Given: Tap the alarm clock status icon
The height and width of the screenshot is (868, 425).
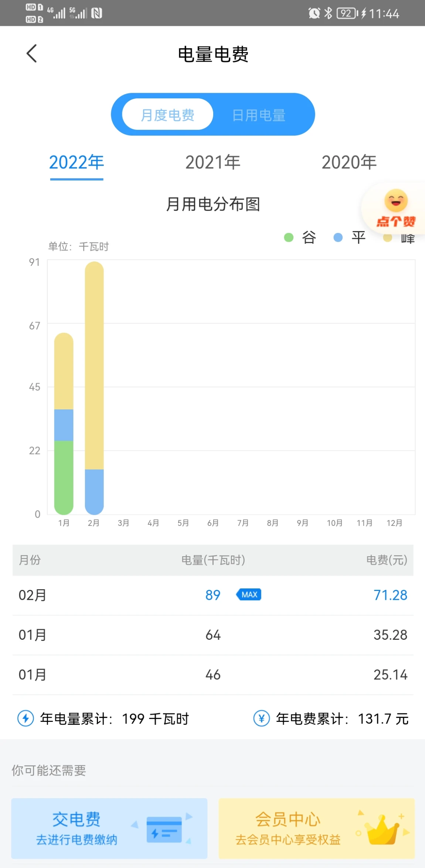Looking at the screenshot, I should 314,13.
